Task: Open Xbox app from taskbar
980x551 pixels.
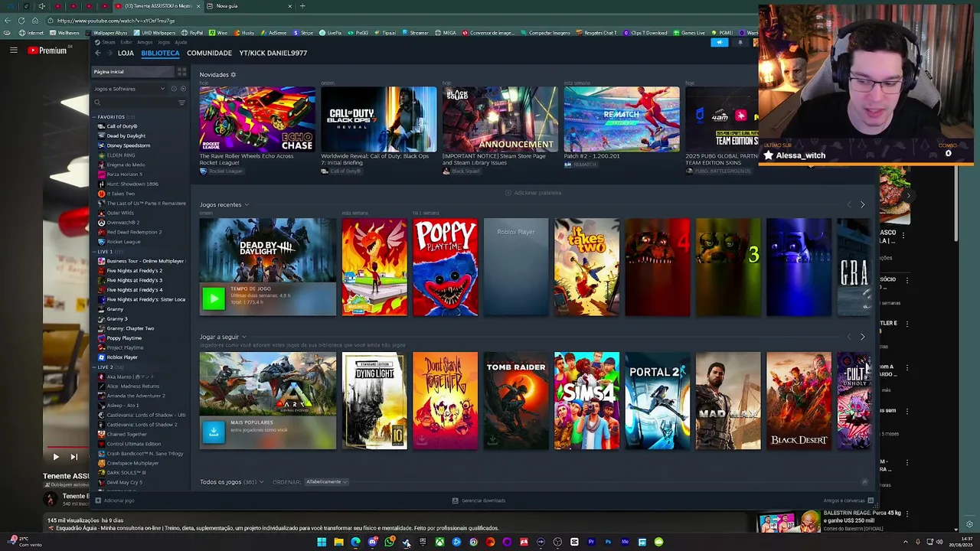Action: pos(439,542)
